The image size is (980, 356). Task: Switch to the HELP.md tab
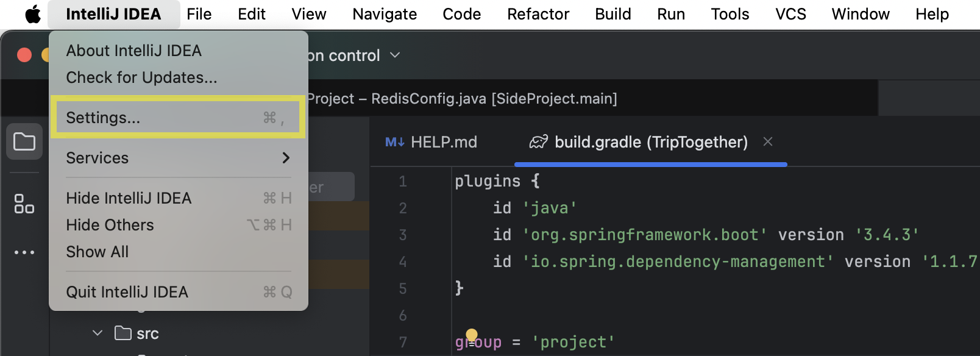[x=443, y=142]
